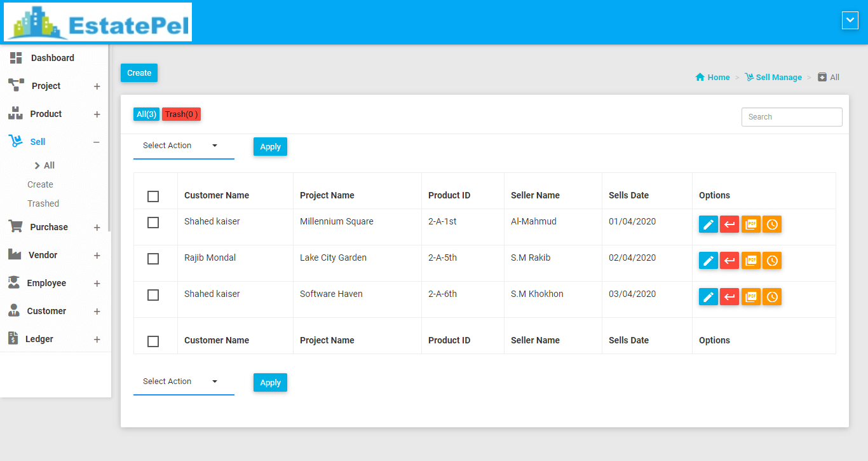Edit the Millennium Square sale with pencil icon

[x=709, y=224]
